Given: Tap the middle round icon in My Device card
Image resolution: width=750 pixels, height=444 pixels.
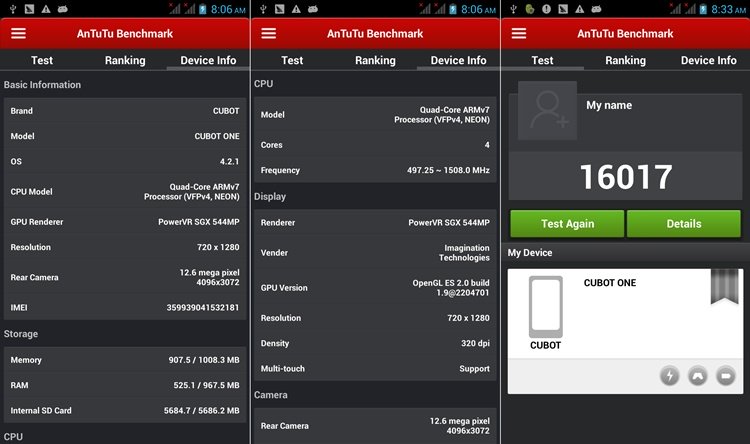Looking at the screenshot, I should (x=698, y=376).
